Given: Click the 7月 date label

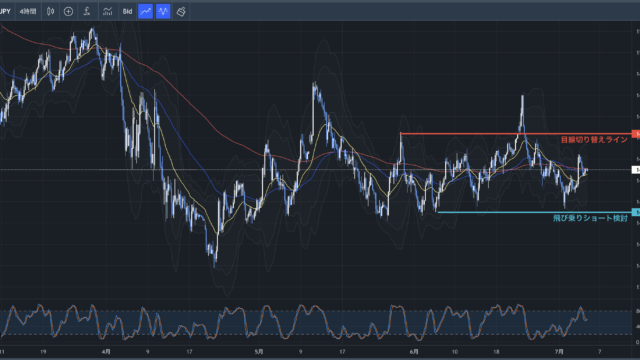Looking at the screenshot, I should [x=559, y=351].
